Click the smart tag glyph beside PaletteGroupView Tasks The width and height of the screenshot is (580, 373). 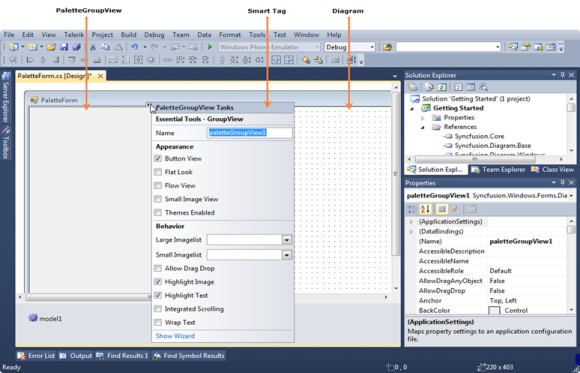point(148,105)
